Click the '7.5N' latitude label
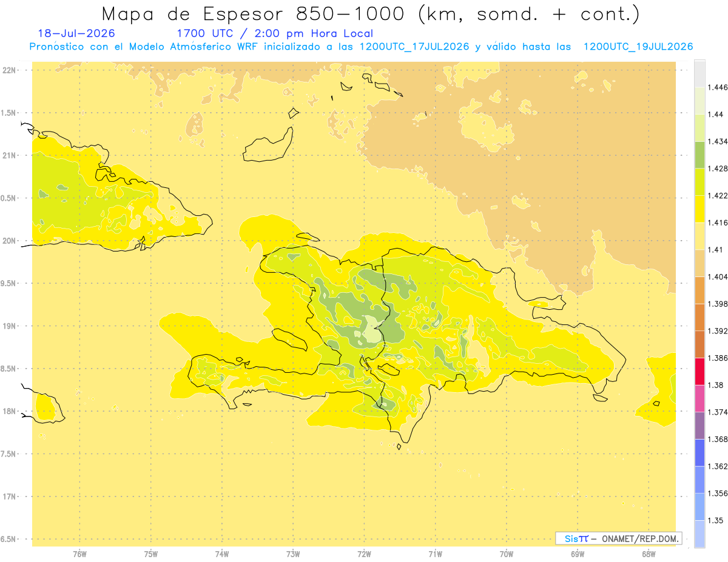This screenshot has width=728, height=562. coord(9,454)
